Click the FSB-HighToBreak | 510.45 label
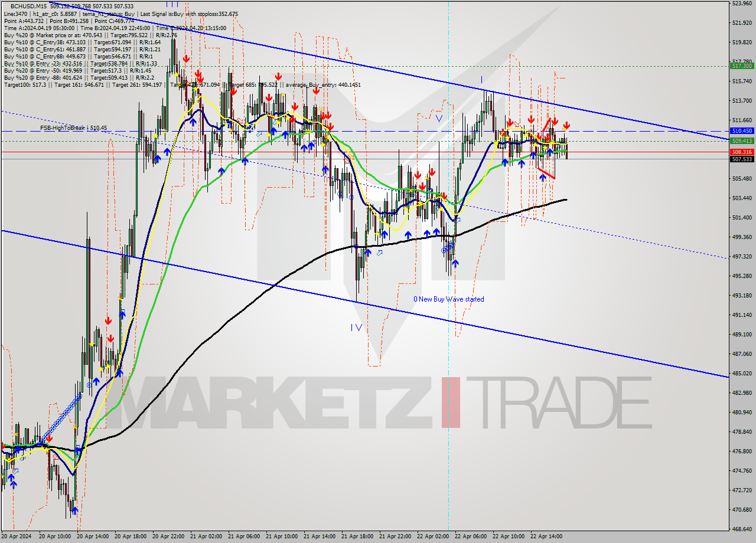This screenshot has width=756, height=543. [73, 127]
